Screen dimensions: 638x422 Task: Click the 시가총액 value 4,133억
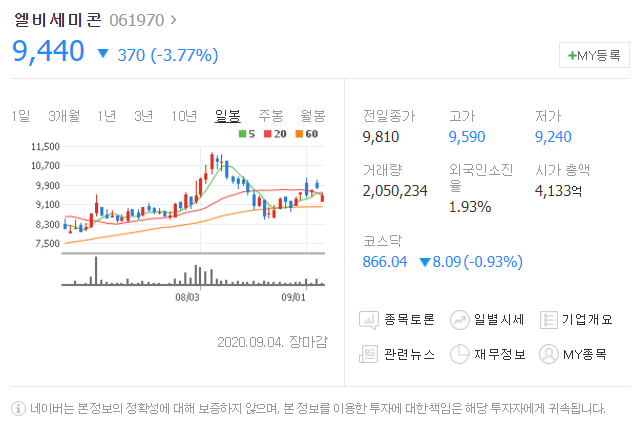558,191
